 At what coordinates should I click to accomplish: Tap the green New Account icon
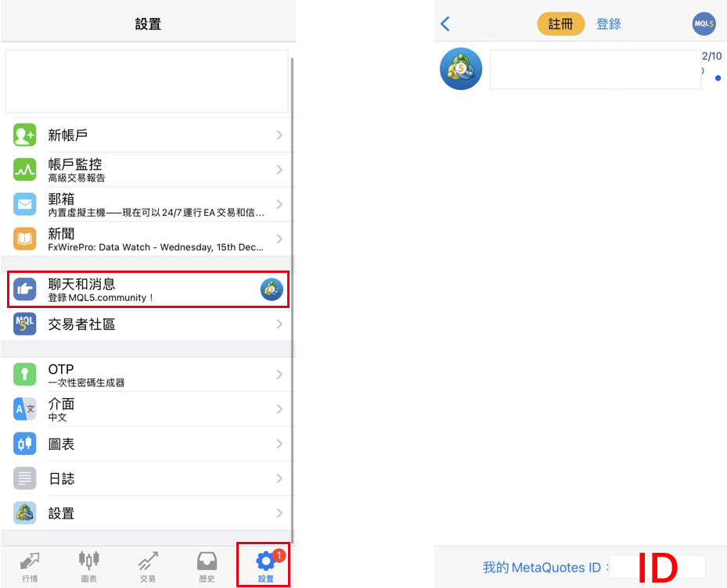tap(24, 134)
